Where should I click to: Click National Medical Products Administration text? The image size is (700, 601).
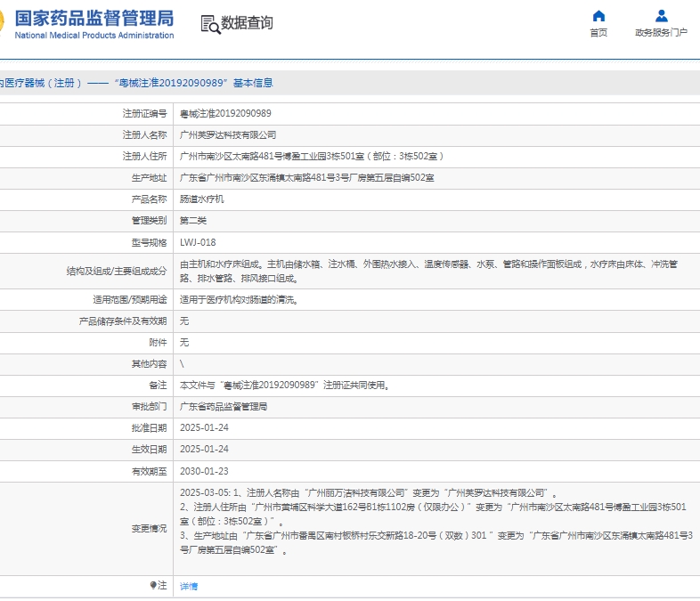click(94, 36)
